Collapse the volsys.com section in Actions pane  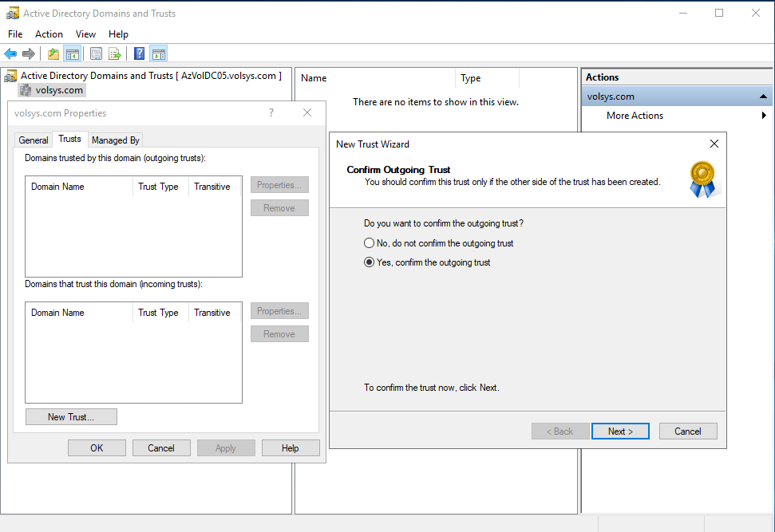click(763, 97)
